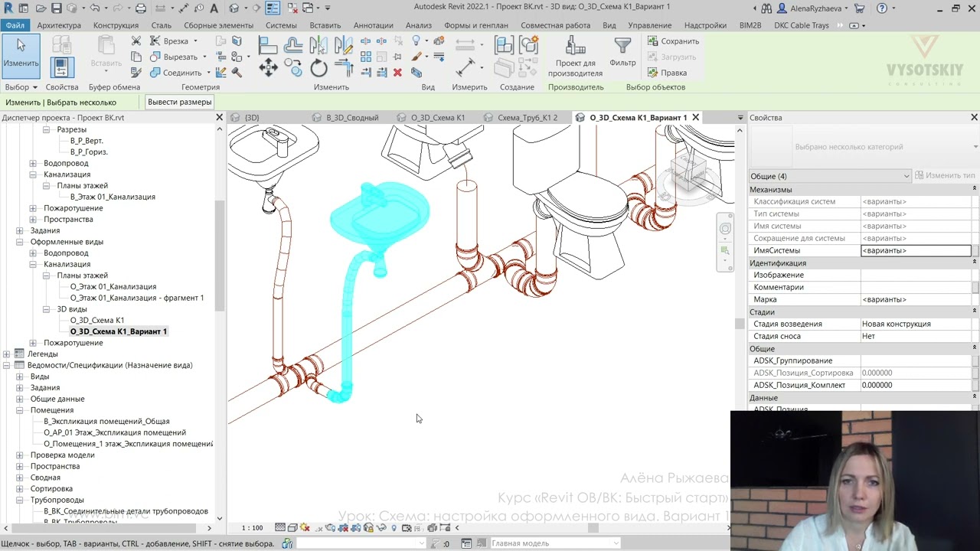
Task: Click the worksets icon in the status bar
Action: click(x=287, y=543)
